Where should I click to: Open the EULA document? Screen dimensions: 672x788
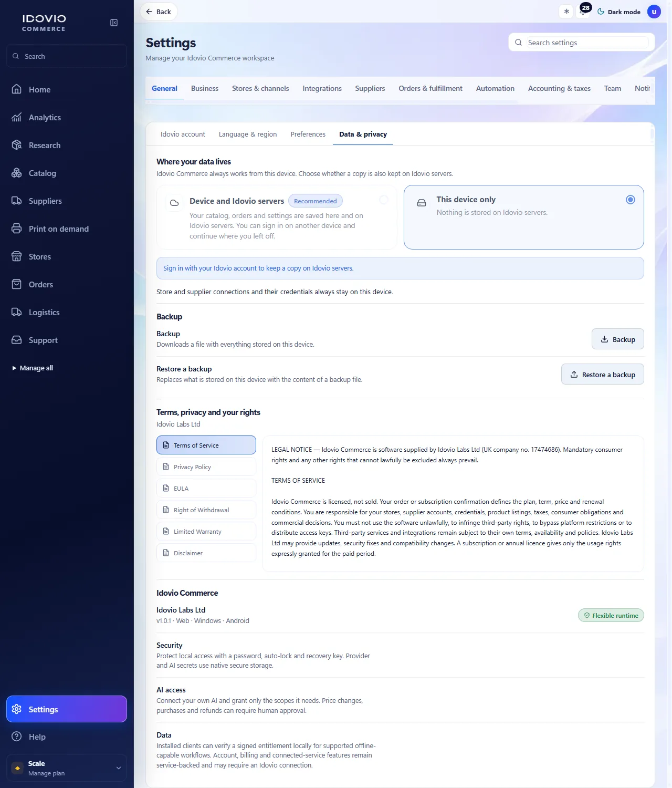[x=206, y=488]
